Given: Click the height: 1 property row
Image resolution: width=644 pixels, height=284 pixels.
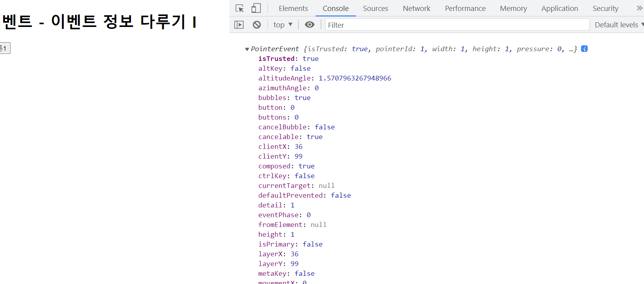Looking at the screenshot, I should [276, 234].
